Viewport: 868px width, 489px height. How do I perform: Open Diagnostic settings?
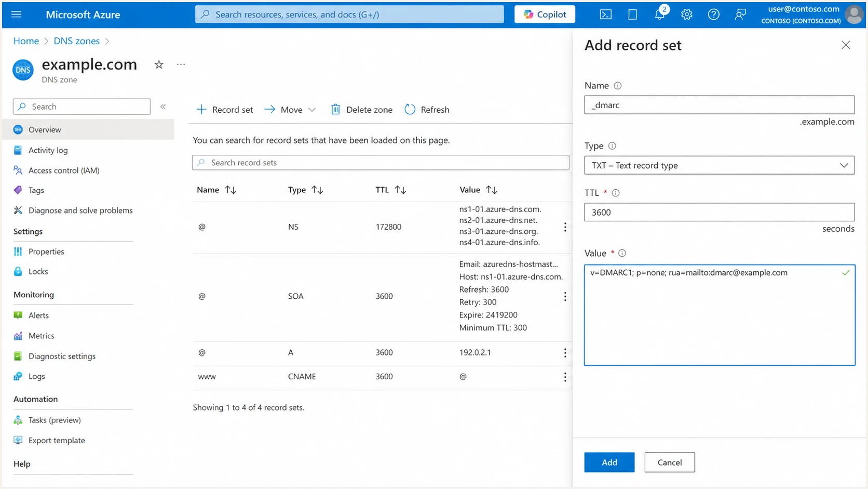pyautogui.click(x=62, y=356)
